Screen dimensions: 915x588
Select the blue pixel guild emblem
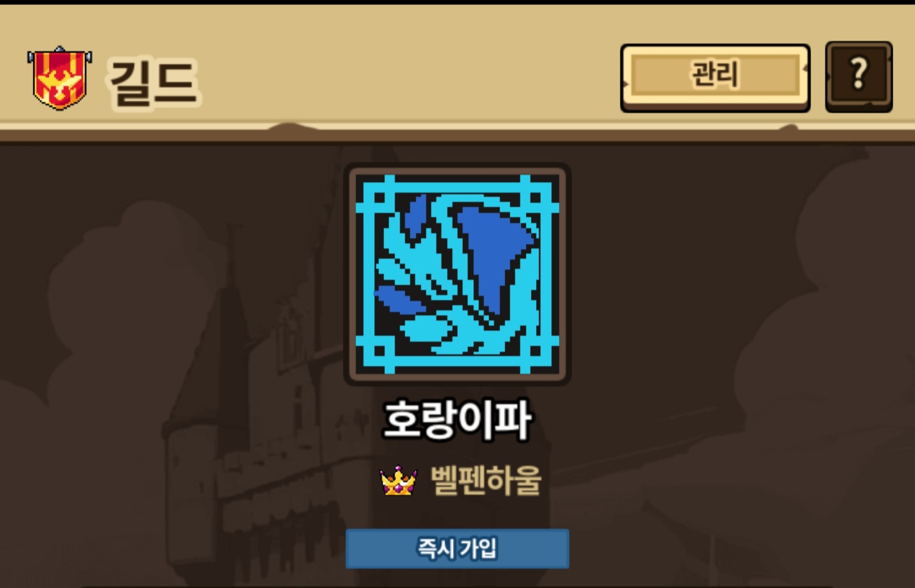[457, 274]
